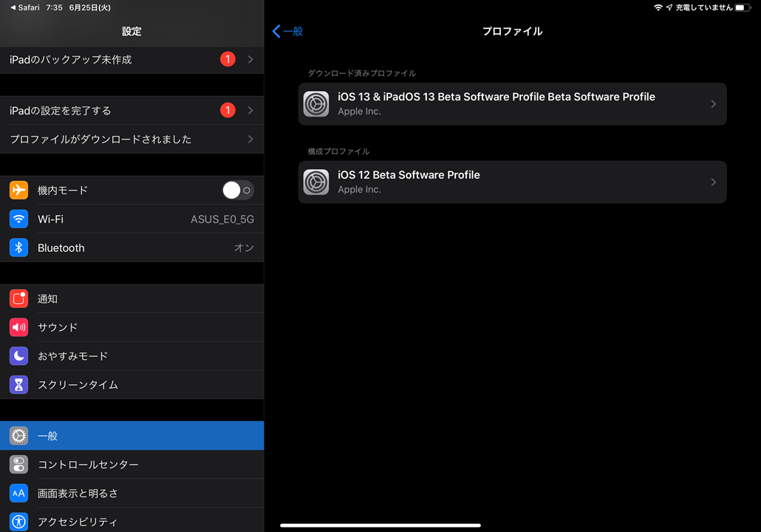Tap the 設定 sidebar title
This screenshot has height=532, width=761.
pos(132,32)
